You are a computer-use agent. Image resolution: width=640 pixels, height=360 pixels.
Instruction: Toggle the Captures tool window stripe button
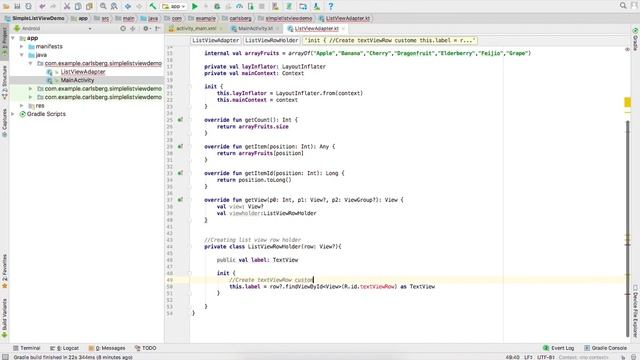pos(4,122)
